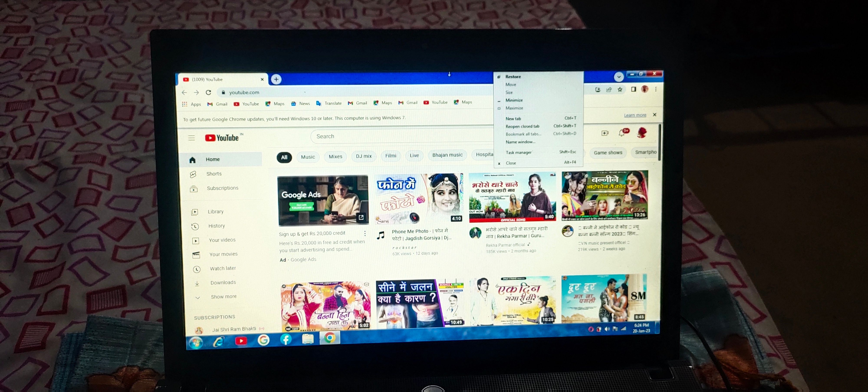Go to Home in the YouTube sidebar
The height and width of the screenshot is (392, 868).
[221, 160]
